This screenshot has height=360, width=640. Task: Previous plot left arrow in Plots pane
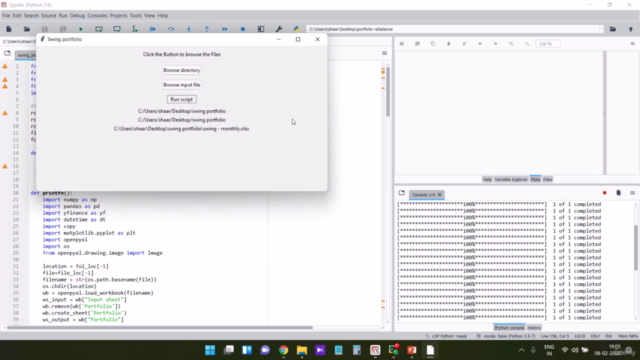pyautogui.click(x=480, y=44)
